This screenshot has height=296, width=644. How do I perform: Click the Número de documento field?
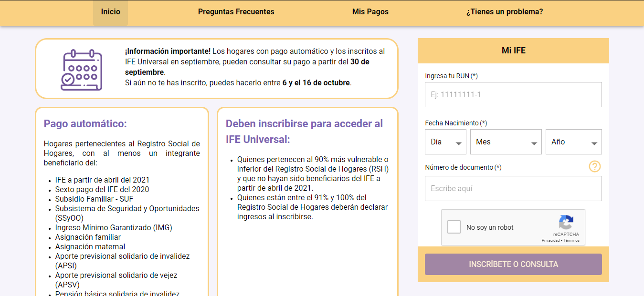pyautogui.click(x=513, y=189)
